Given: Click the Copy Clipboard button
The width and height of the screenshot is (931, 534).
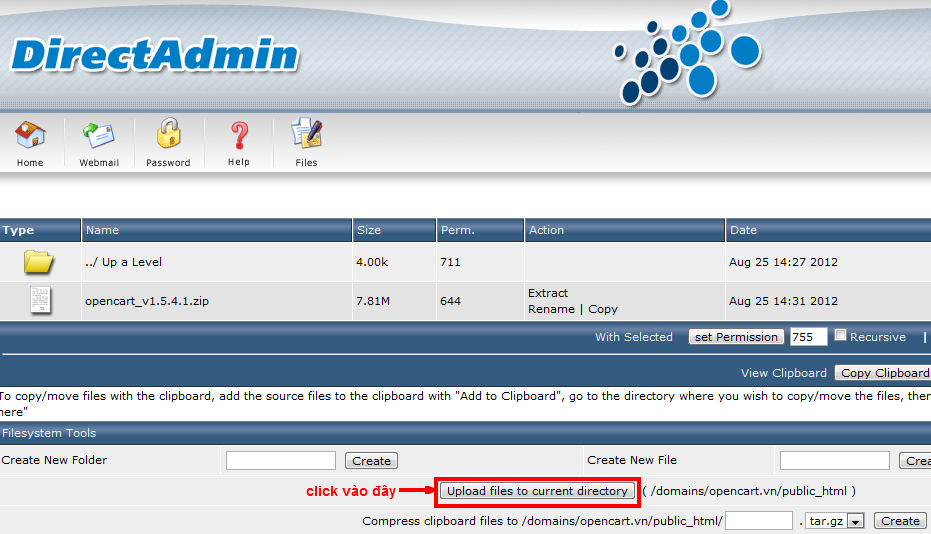Looking at the screenshot, I should (883, 372).
